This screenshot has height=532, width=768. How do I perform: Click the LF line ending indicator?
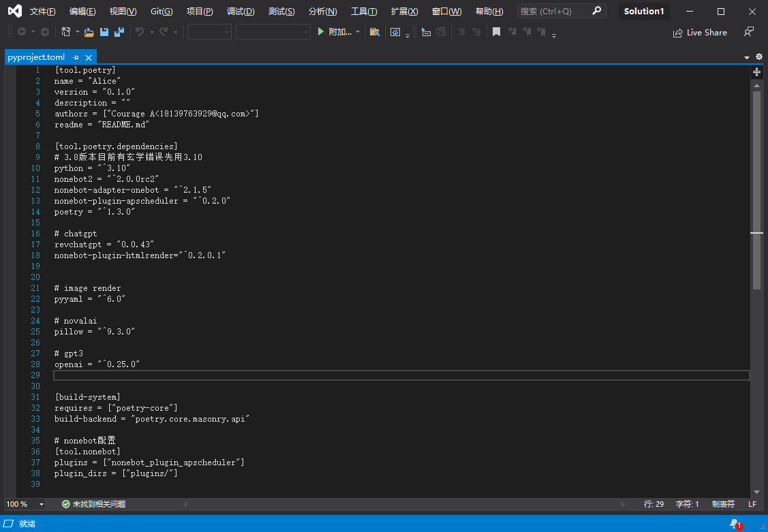click(752, 504)
